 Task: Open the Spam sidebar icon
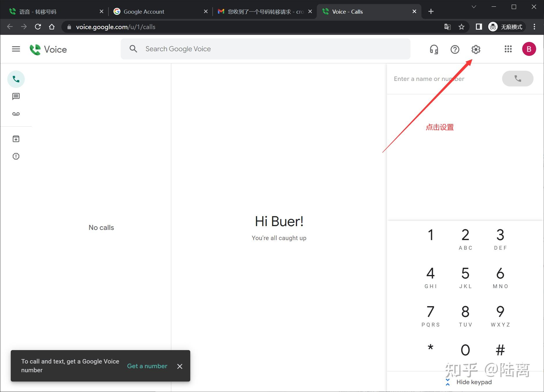pyautogui.click(x=16, y=156)
